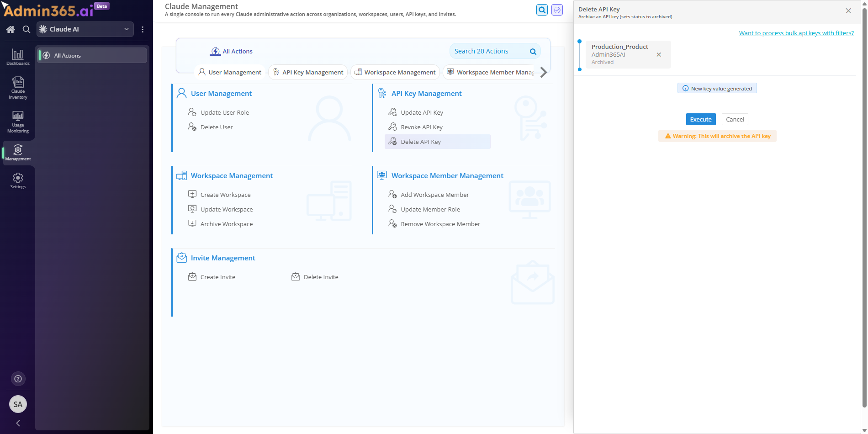Open bulk api keys with filters link
Viewport: 868px width, 434px height.
click(x=796, y=33)
